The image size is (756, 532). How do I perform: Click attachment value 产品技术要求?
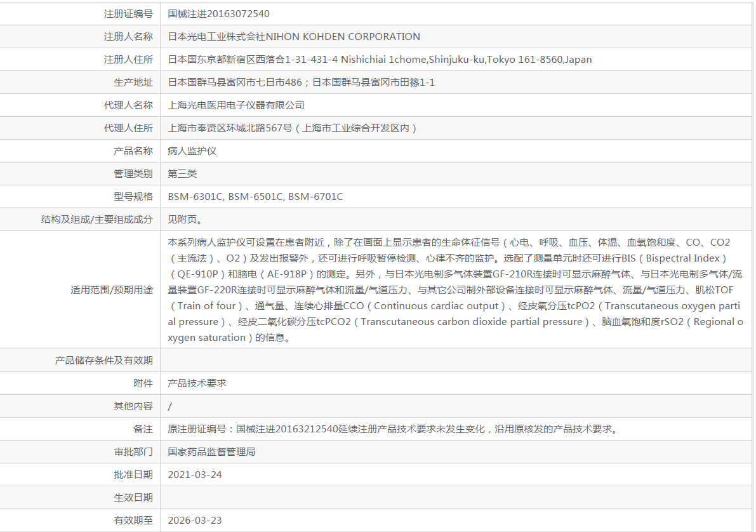(x=197, y=383)
